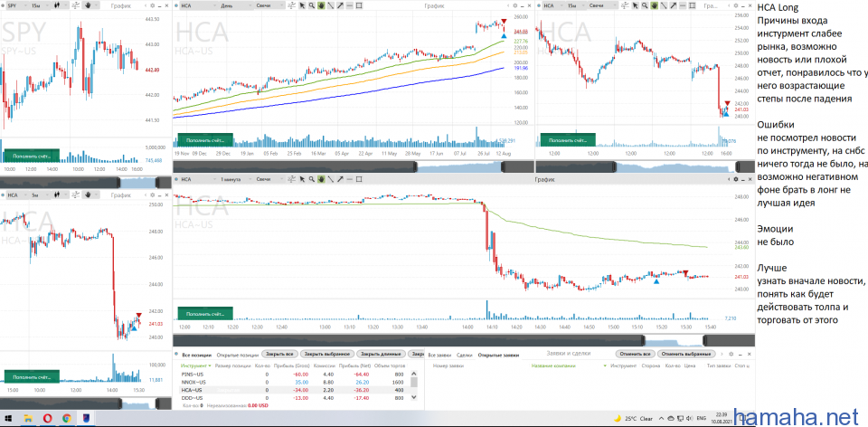Click the Закрыть длинные button

click(381, 354)
